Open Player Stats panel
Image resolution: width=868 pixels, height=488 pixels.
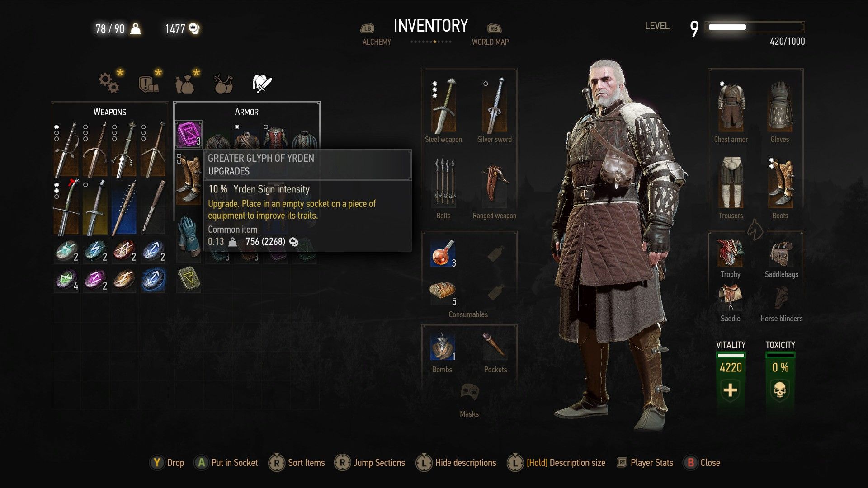645,463
